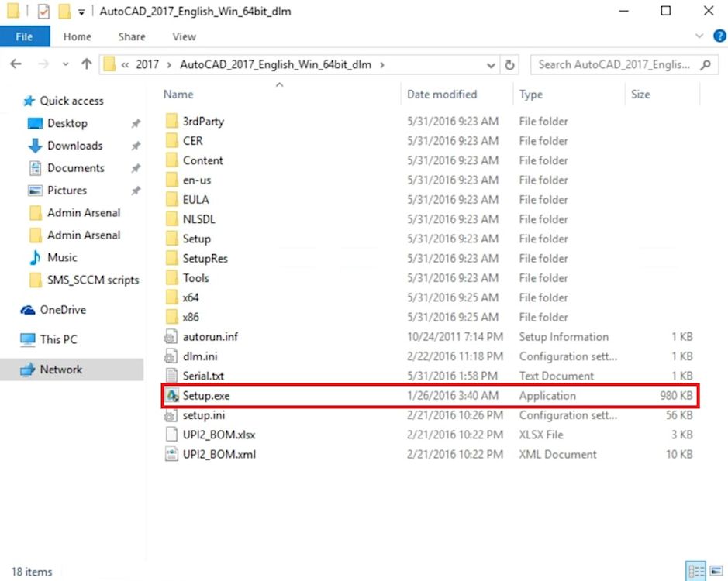Open Customize Quick Access Toolbar dropdown
The width and height of the screenshot is (728, 581).
tap(81, 12)
